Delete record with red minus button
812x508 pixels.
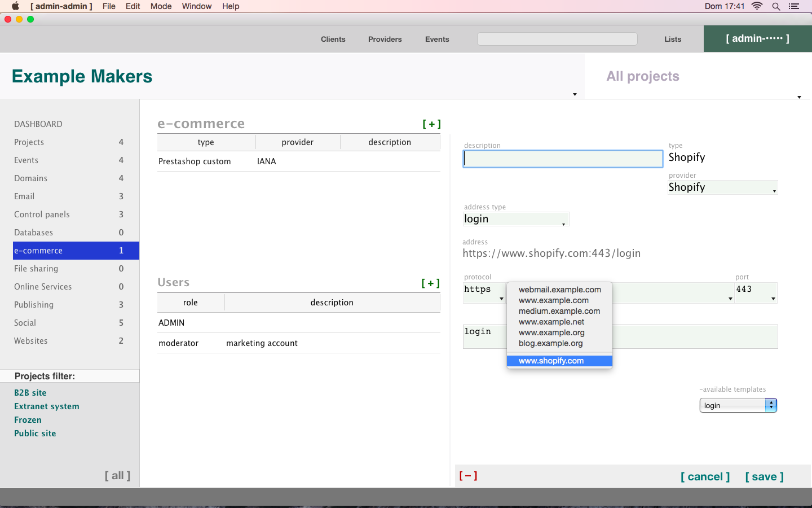pyautogui.click(x=468, y=476)
